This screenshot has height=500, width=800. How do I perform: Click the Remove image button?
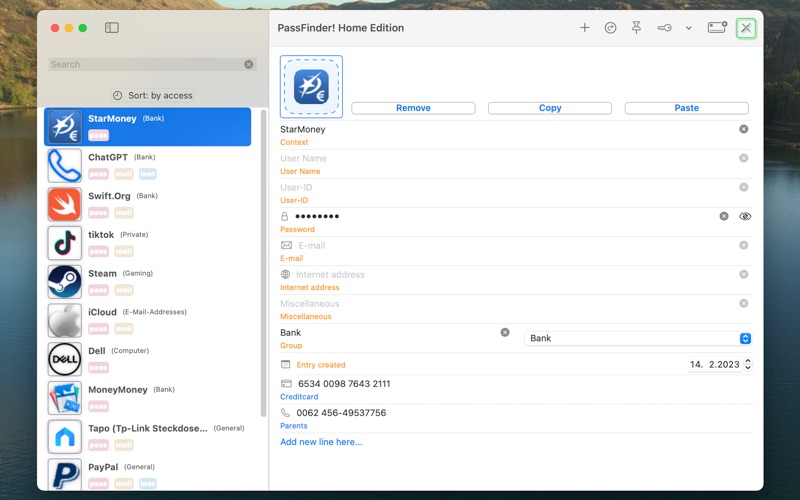click(413, 108)
